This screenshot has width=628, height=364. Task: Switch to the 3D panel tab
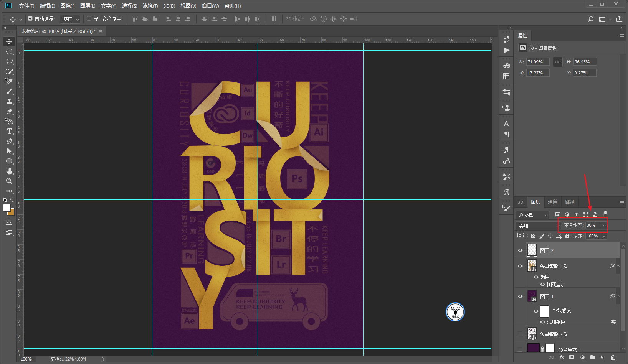click(521, 202)
